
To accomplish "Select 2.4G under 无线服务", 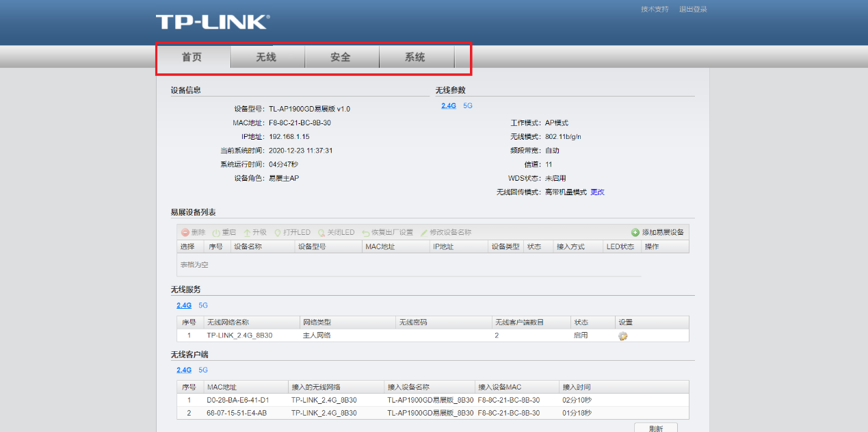I will coord(184,305).
